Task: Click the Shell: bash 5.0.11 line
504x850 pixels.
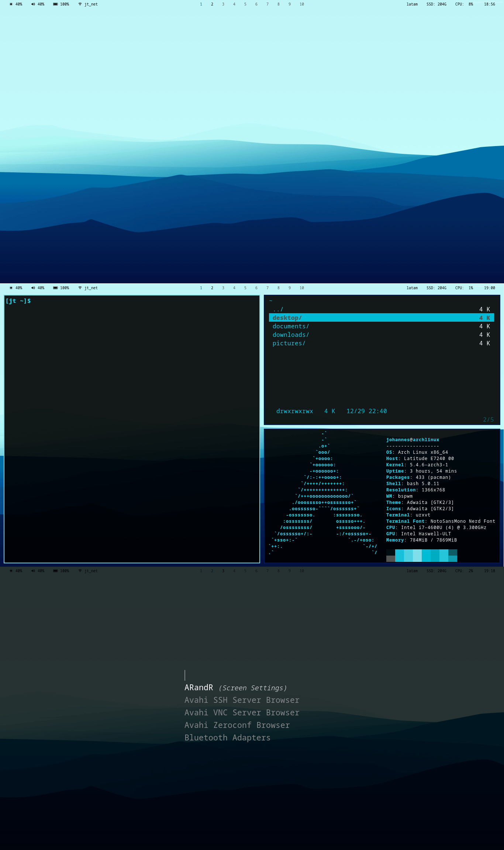Action: pos(413,484)
